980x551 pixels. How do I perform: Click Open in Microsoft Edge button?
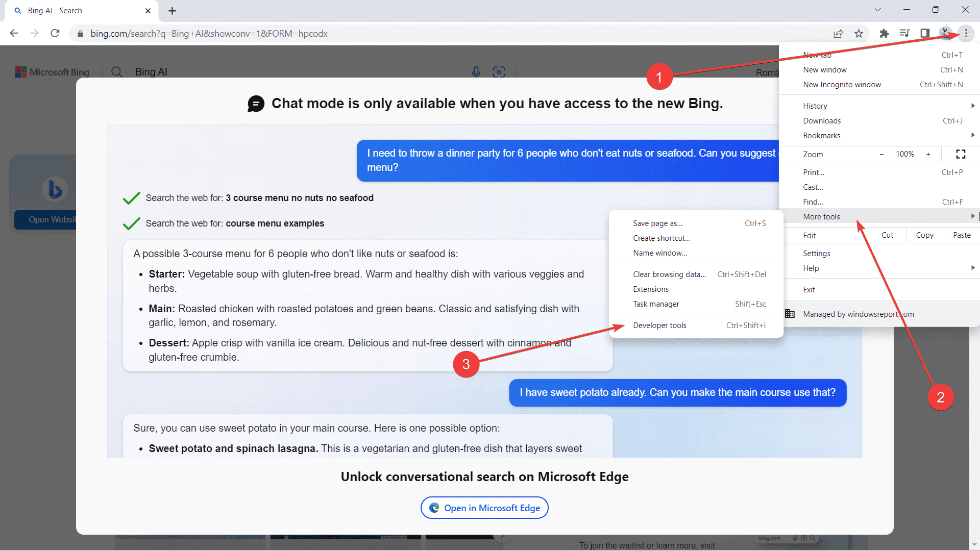click(484, 508)
